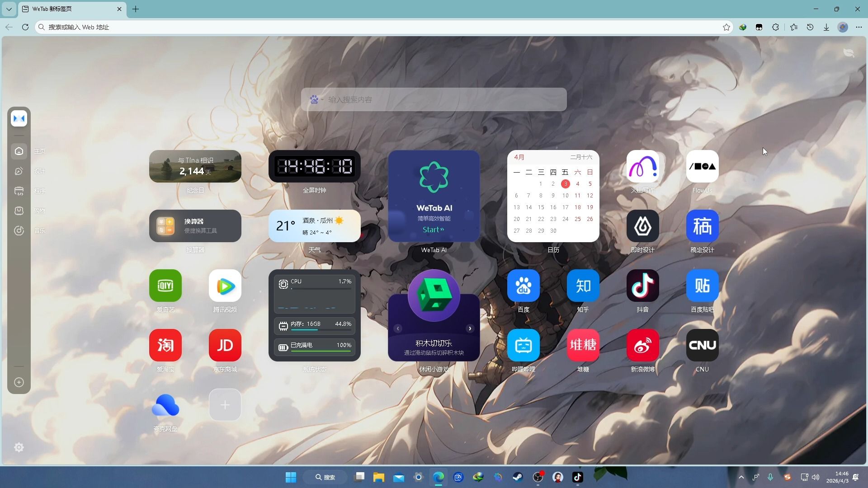Select April 3 in the calendar
This screenshot has height=488, width=868.
tap(565, 184)
